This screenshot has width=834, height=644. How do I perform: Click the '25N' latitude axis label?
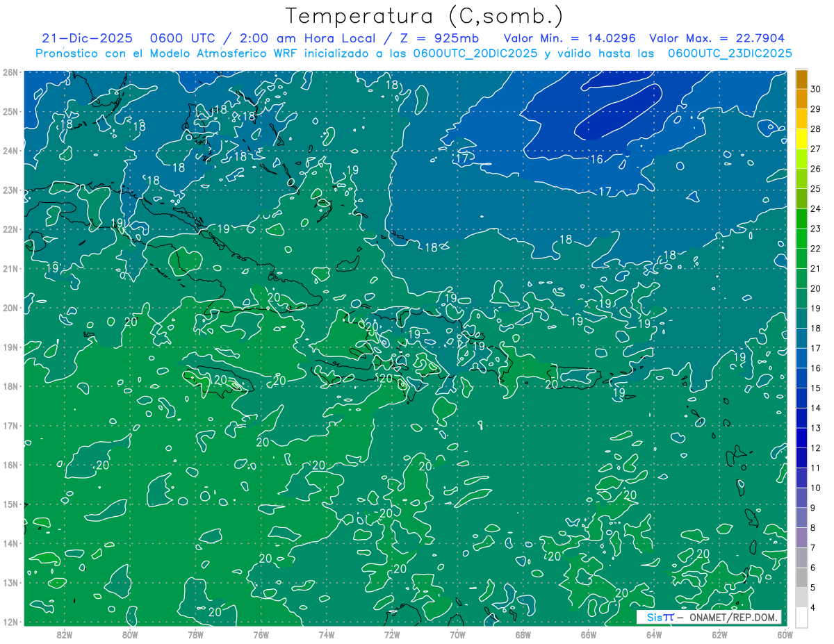tap(10, 112)
